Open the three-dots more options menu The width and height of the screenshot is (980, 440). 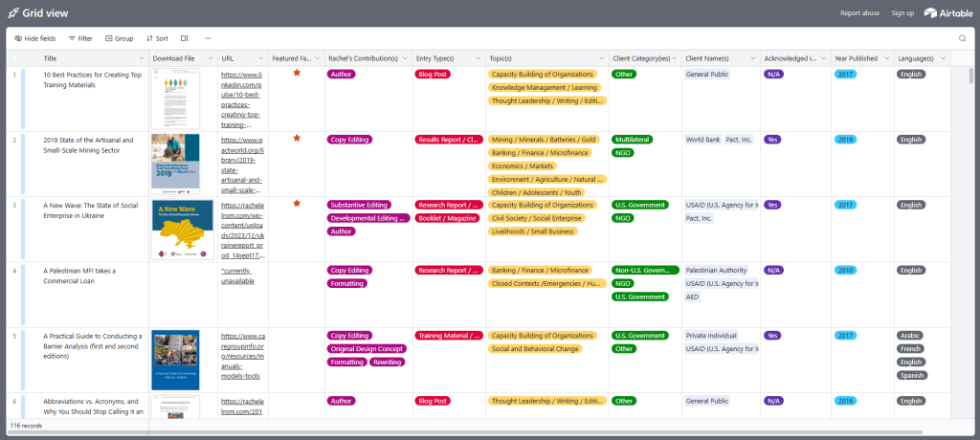(x=208, y=38)
